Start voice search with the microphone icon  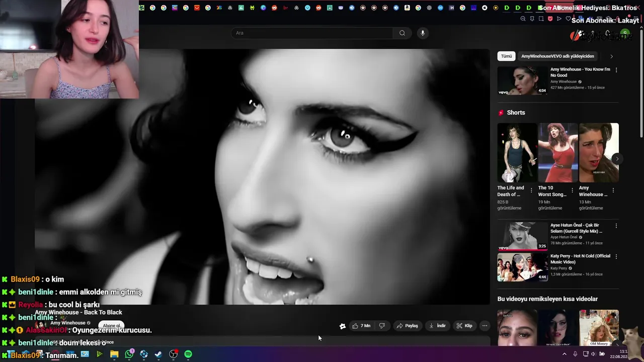[x=423, y=33]
